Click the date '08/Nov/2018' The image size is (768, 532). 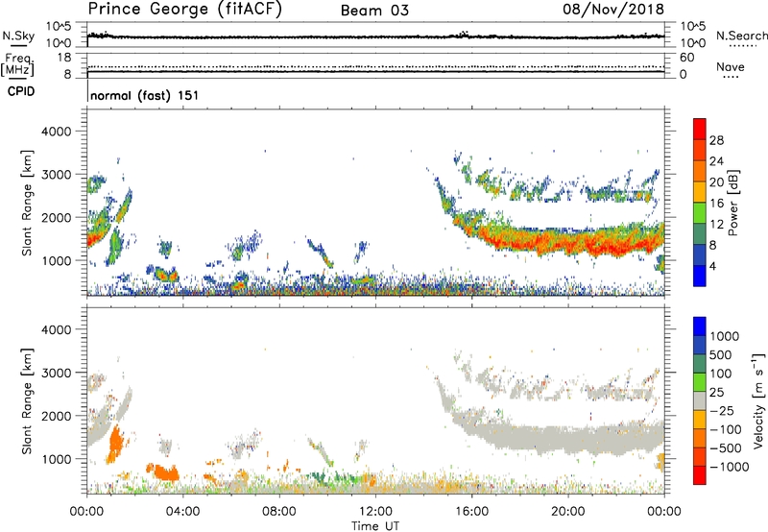[x=613, y=9]
